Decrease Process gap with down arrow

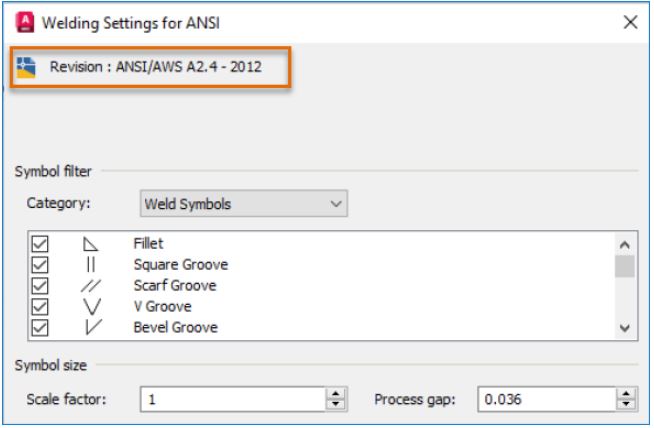coord(627,405)
